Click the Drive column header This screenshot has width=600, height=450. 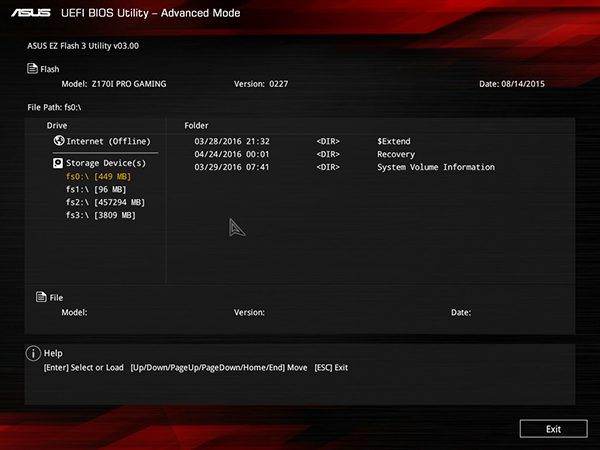(57, 126)
